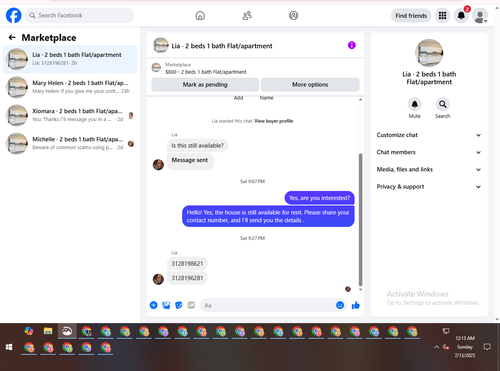Click the message 3128196281
Viewport: 500px width, 371px height.
187,278
